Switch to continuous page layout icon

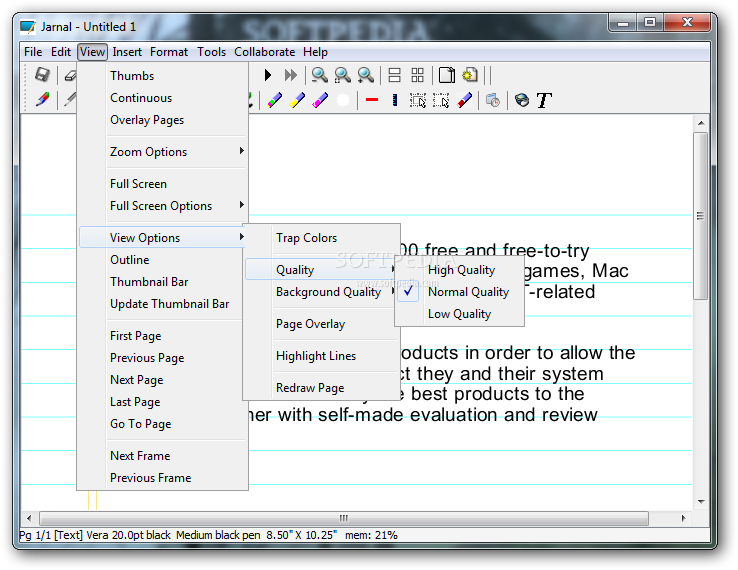click(x=394, y=75)
